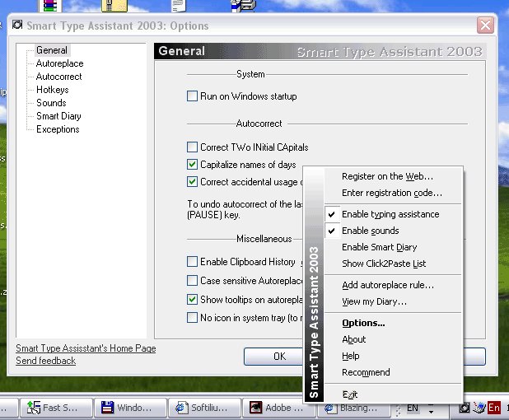The height and width of the screenshot is (420, 509).
Task: Uncheck Show tooltips on autoreplace
Action: [x=192, y=299]
